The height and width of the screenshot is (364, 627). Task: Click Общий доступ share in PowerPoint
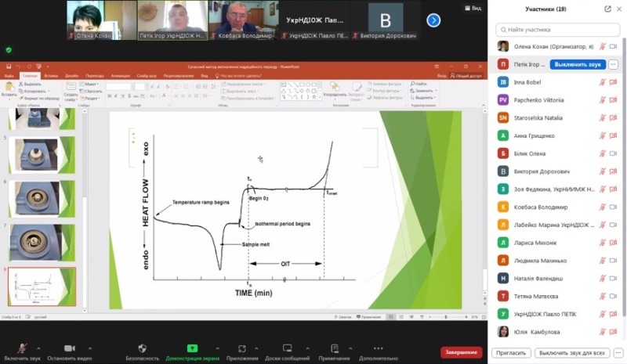click(466, 75)
